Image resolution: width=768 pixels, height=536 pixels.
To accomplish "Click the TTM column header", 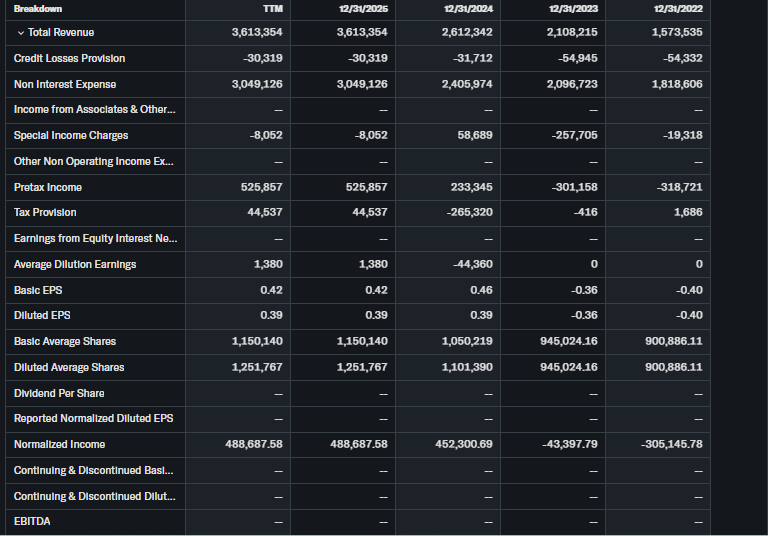I will point(273,9).
